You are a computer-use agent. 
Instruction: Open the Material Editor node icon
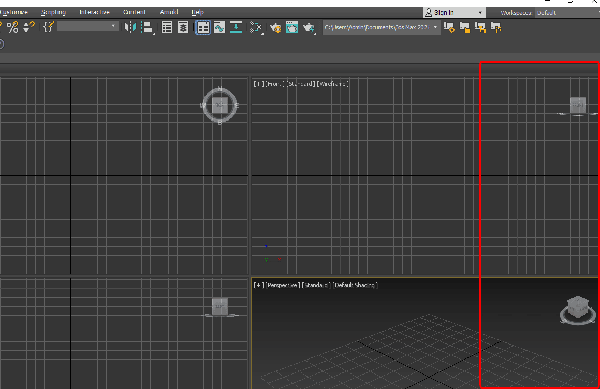256,28
